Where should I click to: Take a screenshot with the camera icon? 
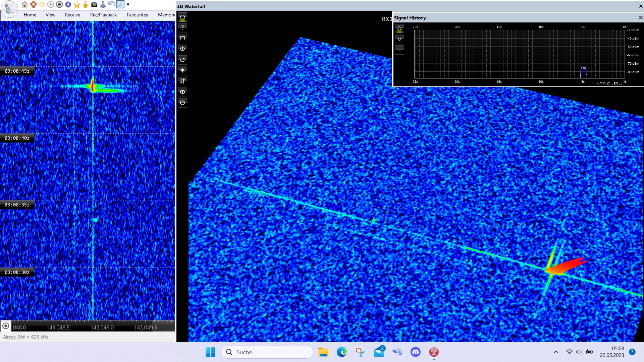[x=94, y=4]
